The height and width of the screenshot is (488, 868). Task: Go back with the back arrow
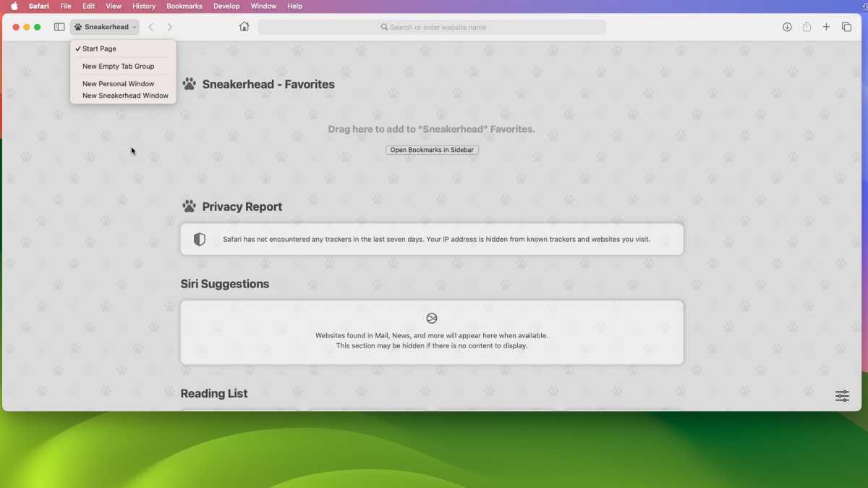click(x=151, y=27)
